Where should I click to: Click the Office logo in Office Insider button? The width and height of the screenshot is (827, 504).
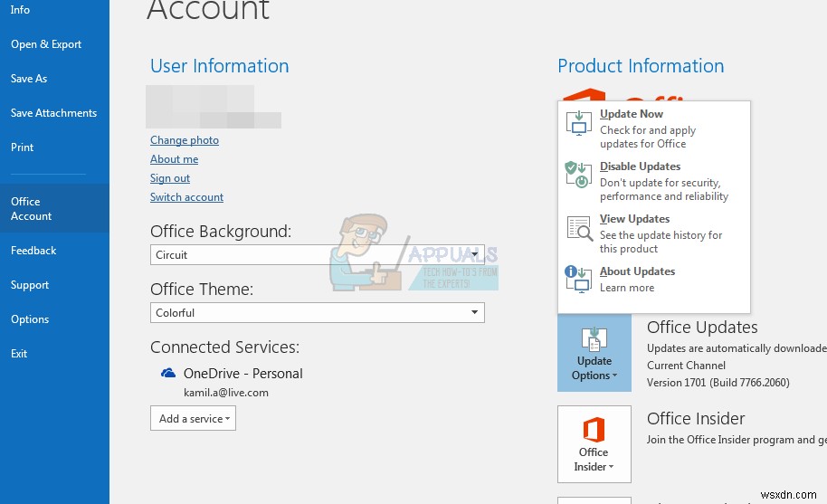594,429
